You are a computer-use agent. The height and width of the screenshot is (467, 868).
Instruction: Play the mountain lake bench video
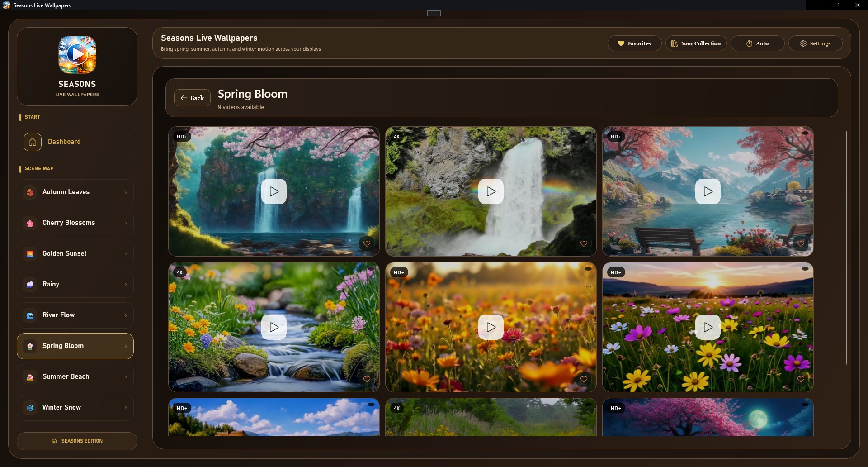pos(708,191)
